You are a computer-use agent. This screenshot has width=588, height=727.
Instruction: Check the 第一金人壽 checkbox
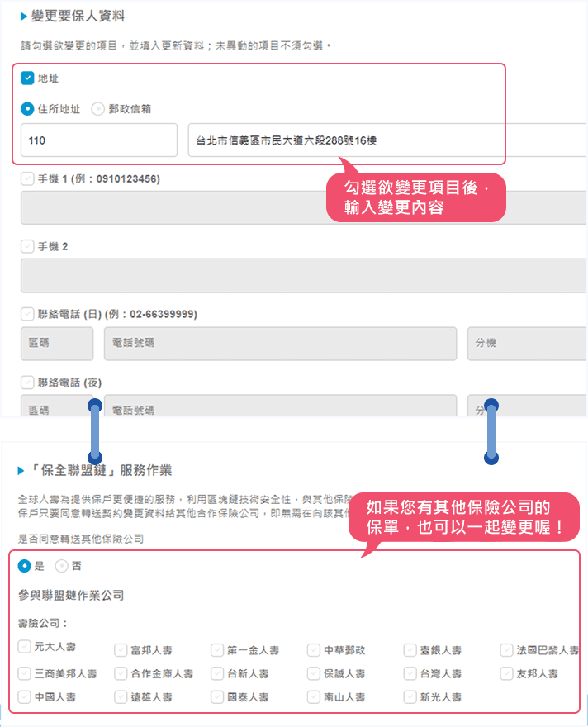coord(217,650)
